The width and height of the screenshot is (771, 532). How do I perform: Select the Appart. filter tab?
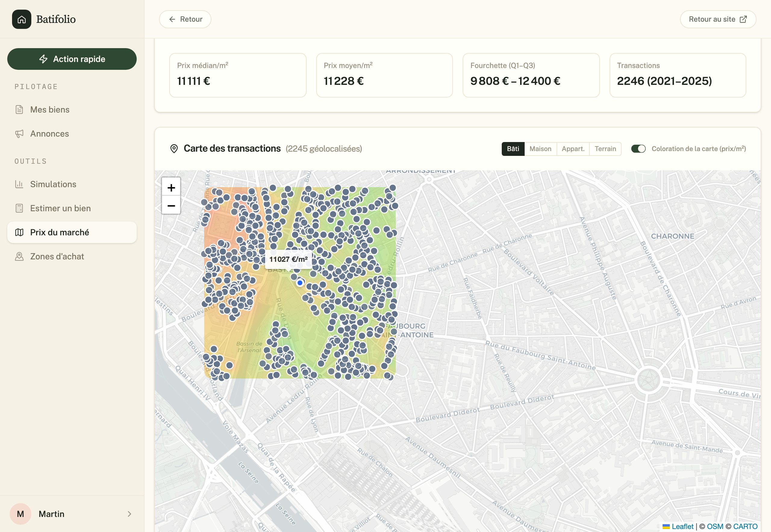coord(573,149)
